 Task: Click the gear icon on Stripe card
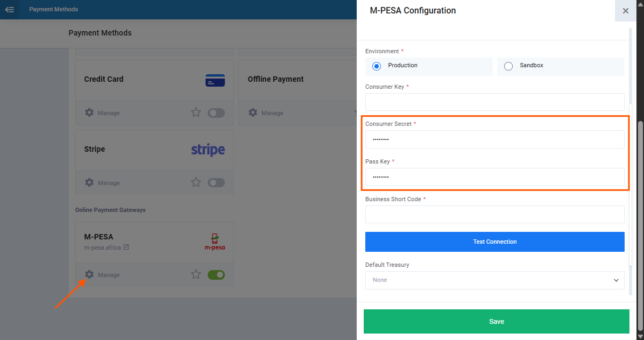(x=89, y=182)
